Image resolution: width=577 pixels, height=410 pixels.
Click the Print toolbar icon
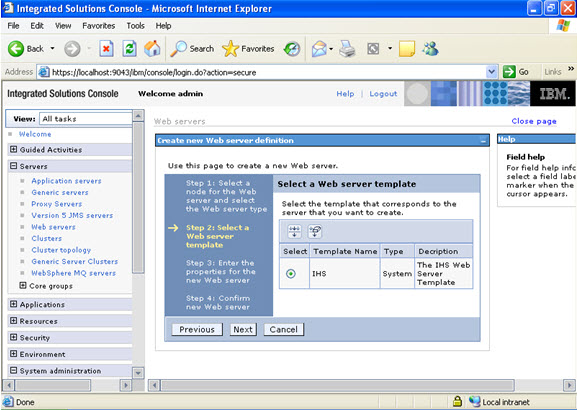click(347, 49)
